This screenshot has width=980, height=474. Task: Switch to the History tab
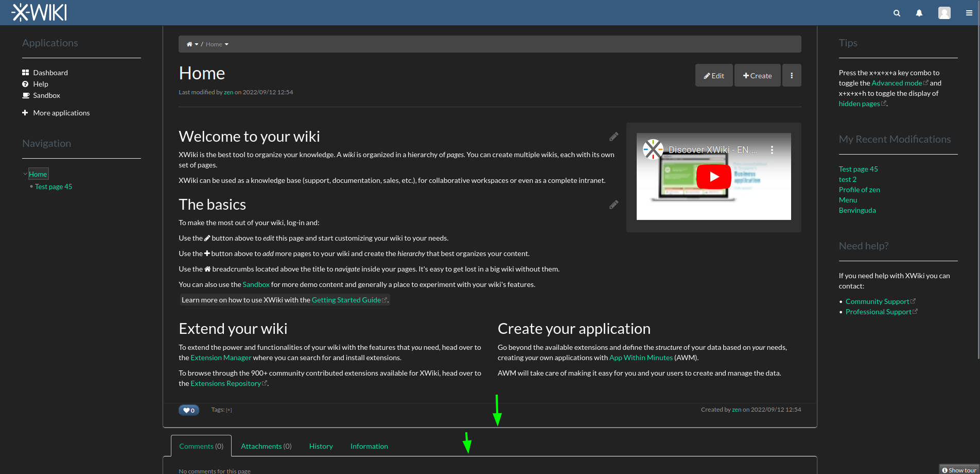click(x=321, y=446)
